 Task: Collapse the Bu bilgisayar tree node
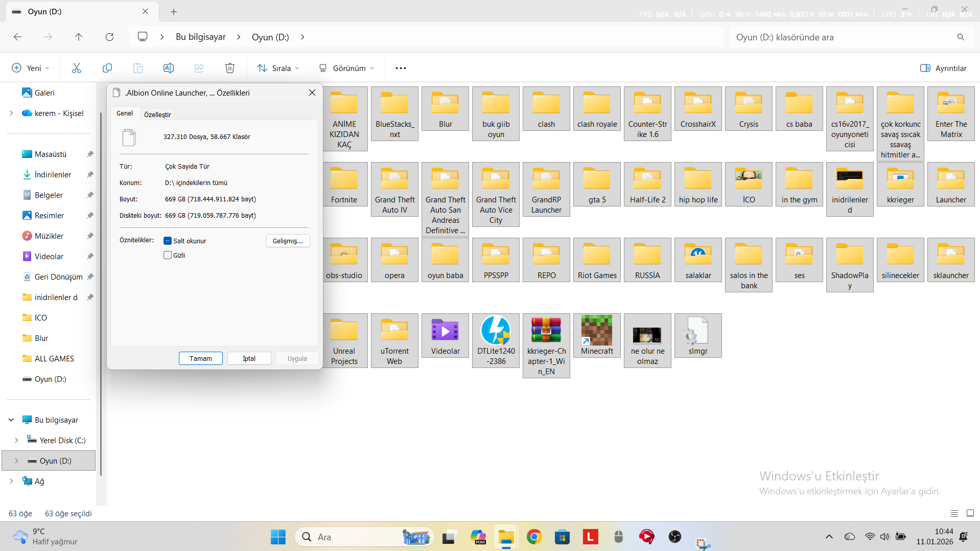(x=11, y=420)
